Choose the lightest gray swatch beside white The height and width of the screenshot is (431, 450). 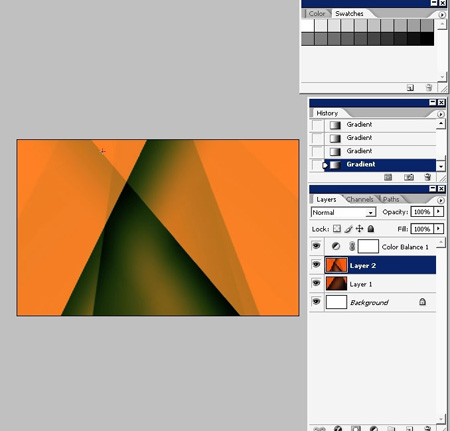click(x=321, y=25)
